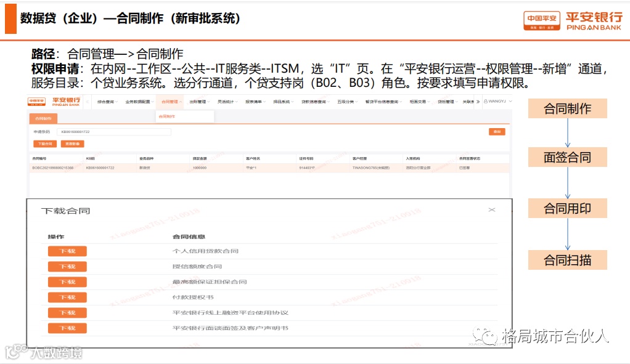Expand the 综合查询 menu
The width and height of the screenshot is (630, 364).
click(x=107, y=102)
